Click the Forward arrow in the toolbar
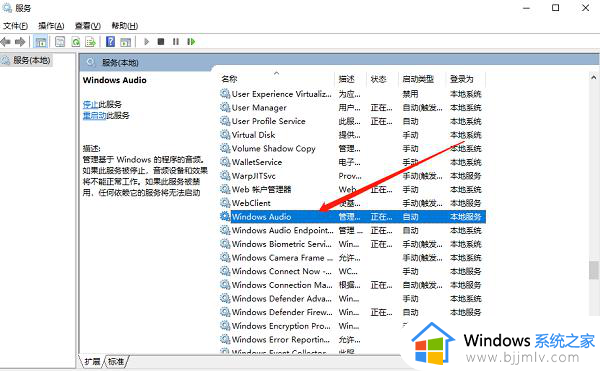This screenshot has height=371, width=600. (20, 42)
